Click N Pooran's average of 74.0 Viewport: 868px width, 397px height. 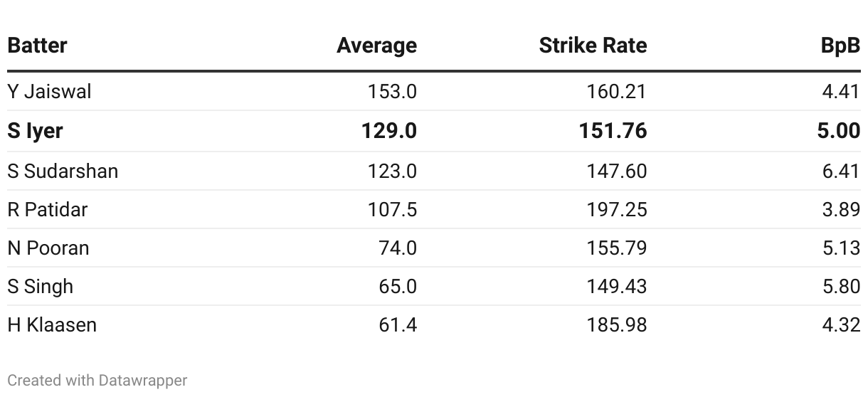[398, 248]
